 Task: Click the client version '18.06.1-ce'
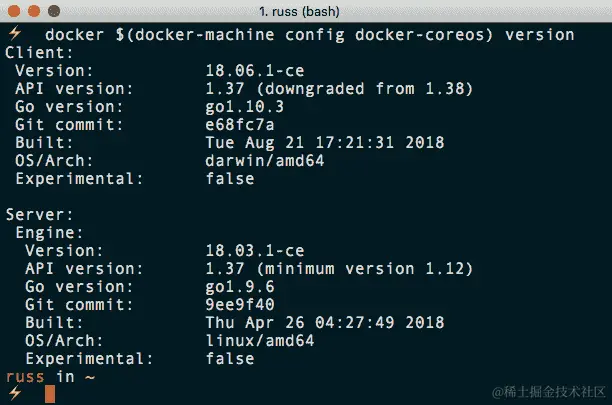coord(255,71)
